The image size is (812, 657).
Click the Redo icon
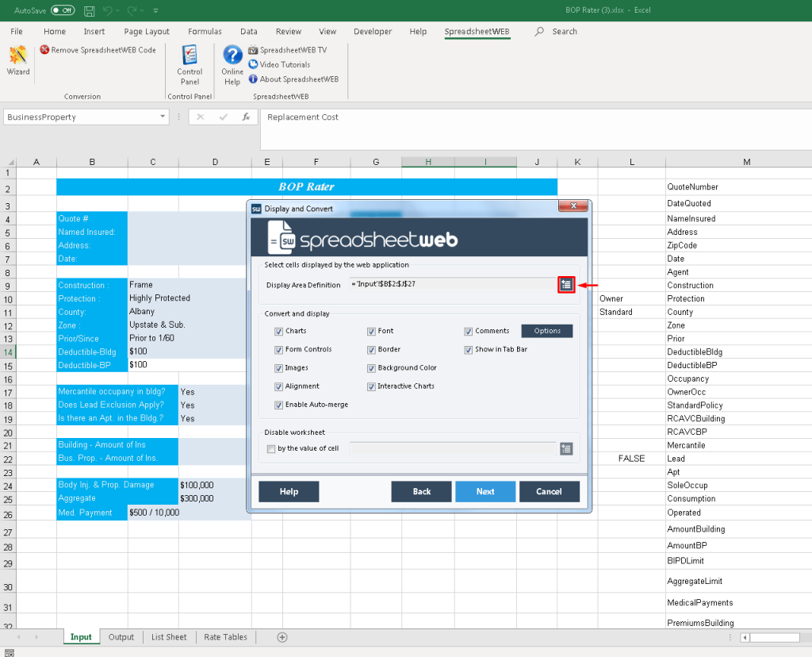click(132, 10)
